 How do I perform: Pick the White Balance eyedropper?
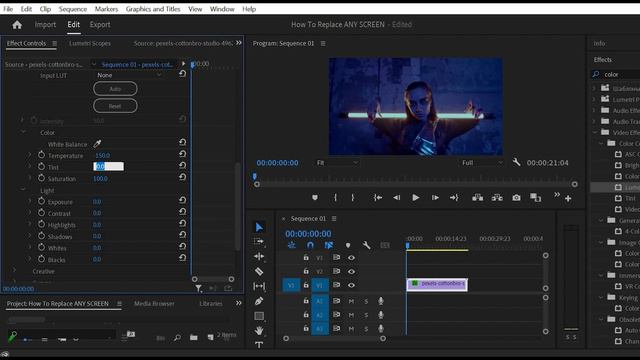point(97,144)
